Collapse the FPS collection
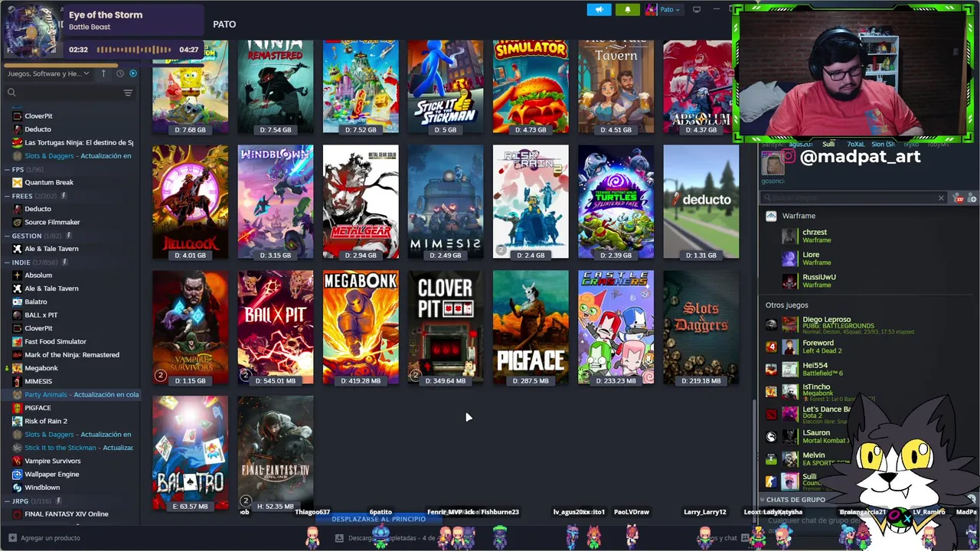 pos(7,169)
